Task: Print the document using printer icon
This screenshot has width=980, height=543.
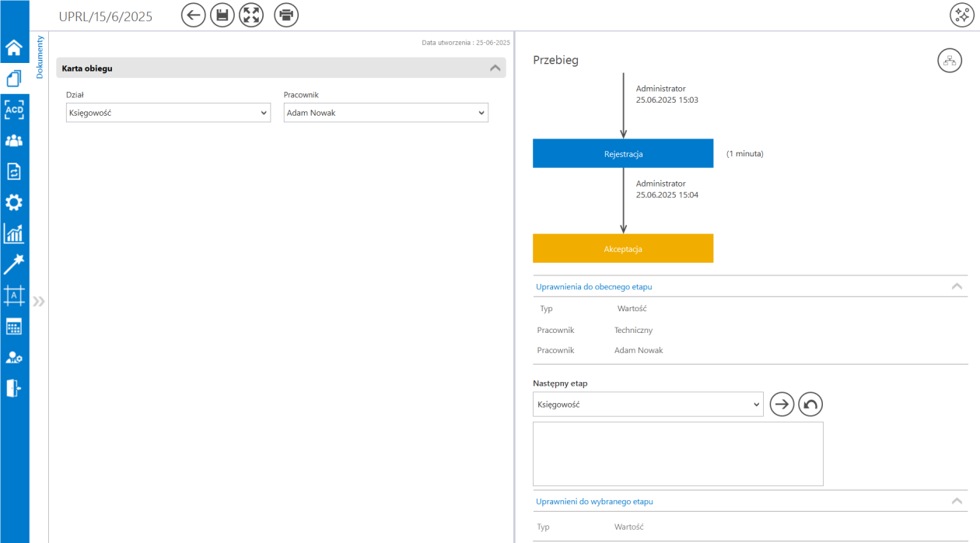Action: point(286,15)
